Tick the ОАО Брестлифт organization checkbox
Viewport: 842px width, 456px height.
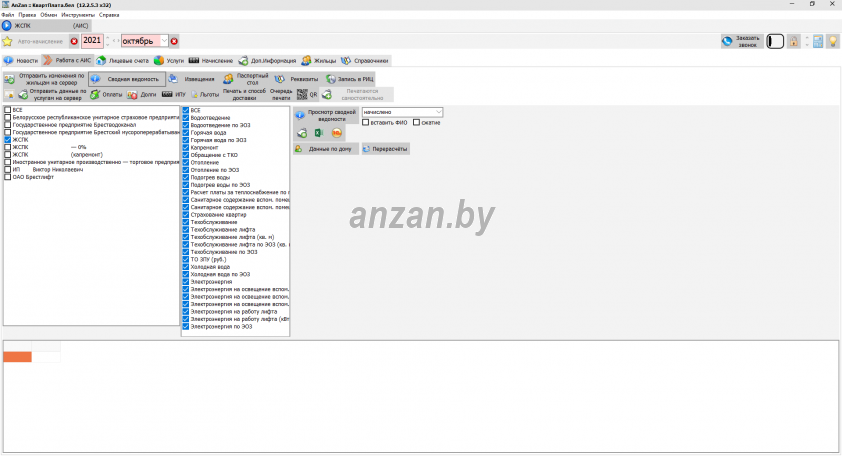click(8, 177)
